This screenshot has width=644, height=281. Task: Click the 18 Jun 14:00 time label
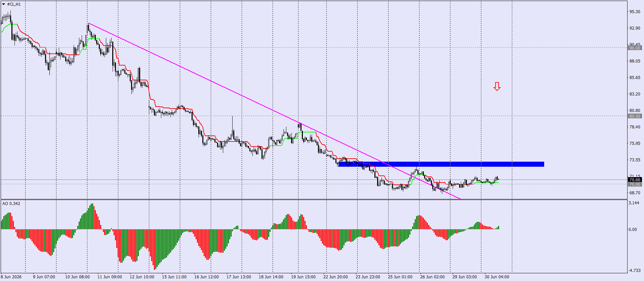tap(271, 277)
